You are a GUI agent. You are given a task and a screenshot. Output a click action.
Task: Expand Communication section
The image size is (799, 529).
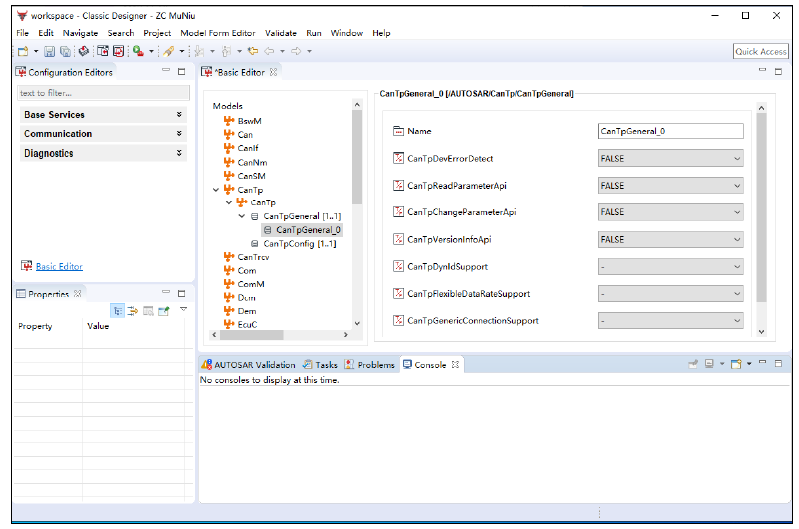point(179,133)
